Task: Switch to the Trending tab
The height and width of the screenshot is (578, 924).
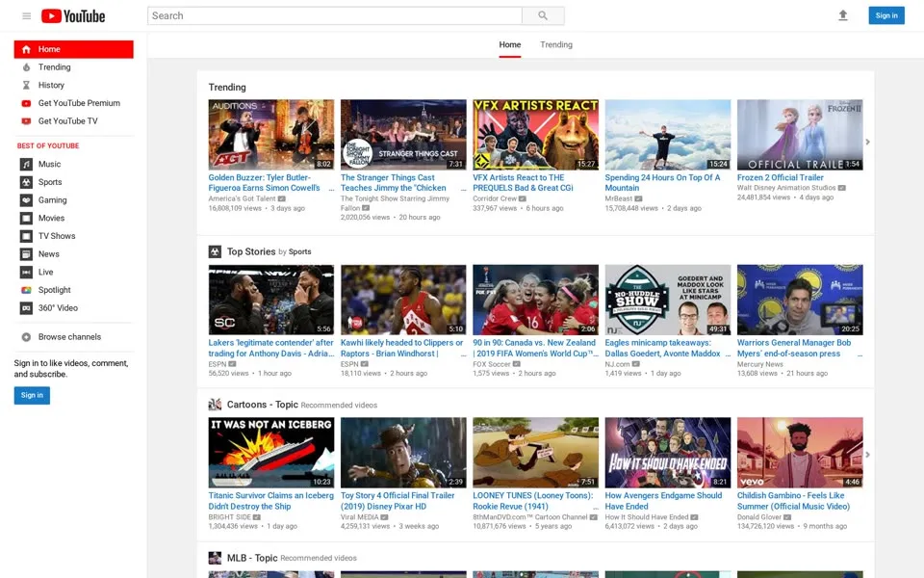Action: 556,45
